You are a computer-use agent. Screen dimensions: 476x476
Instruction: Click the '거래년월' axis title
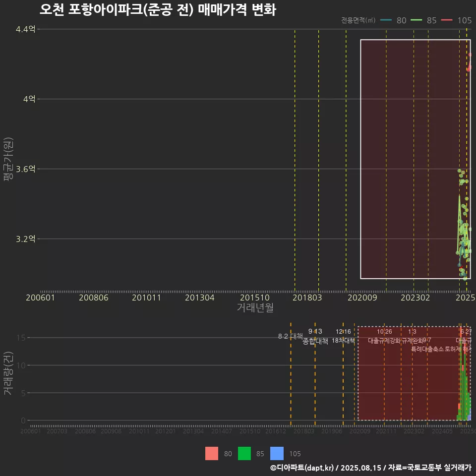[x=255, y=307]
